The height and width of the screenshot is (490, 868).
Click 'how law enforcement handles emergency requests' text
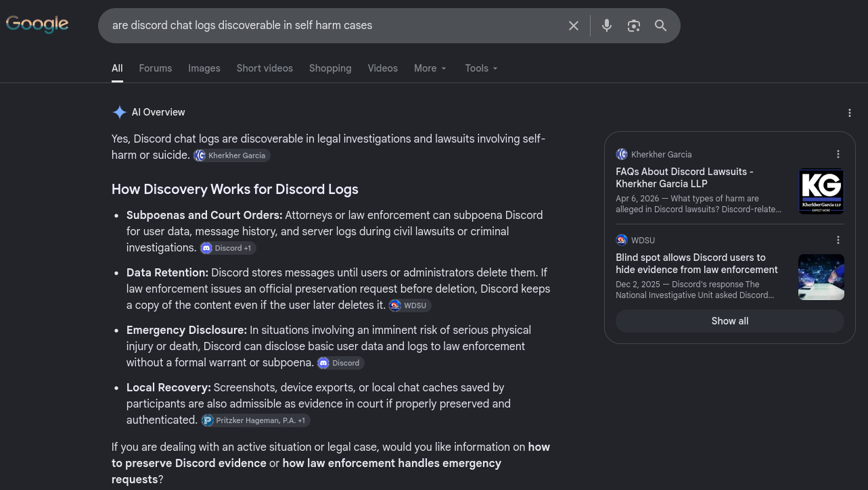[x=306, y=472]
